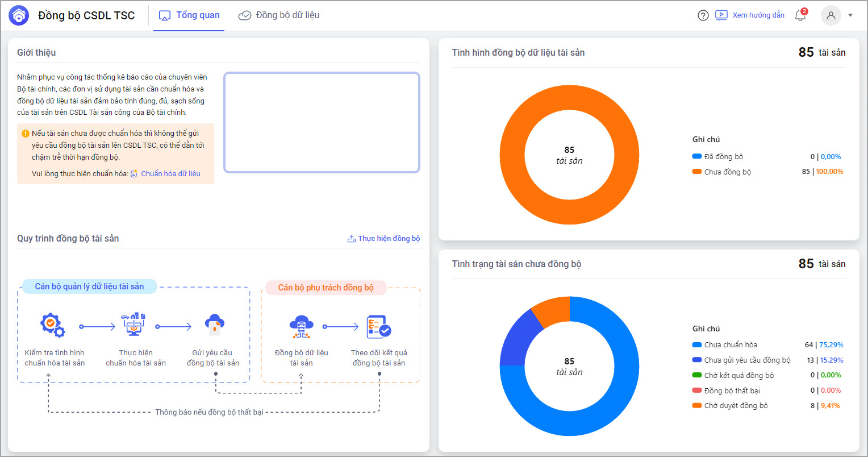Click the blue Đã đồng bộ legend swatch

697,156
